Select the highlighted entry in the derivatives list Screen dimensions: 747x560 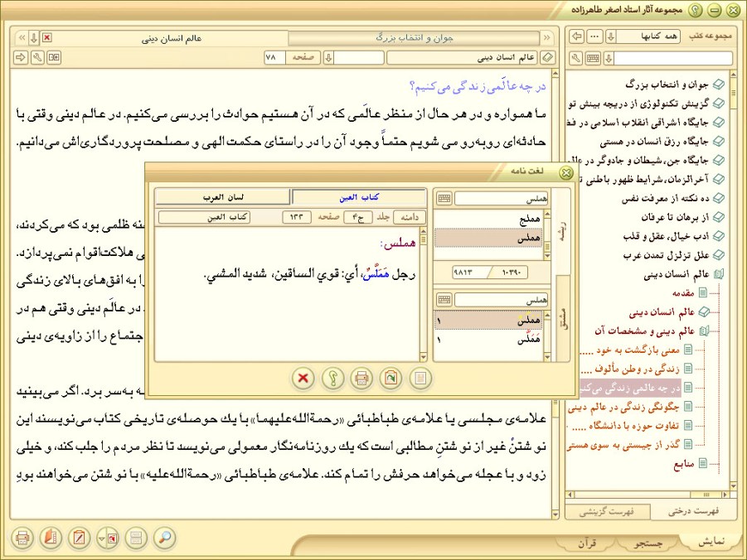point(488,320)
